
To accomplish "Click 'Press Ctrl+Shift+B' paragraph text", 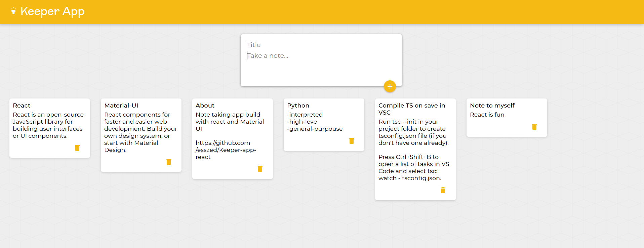I will click(x=414, y=167).
